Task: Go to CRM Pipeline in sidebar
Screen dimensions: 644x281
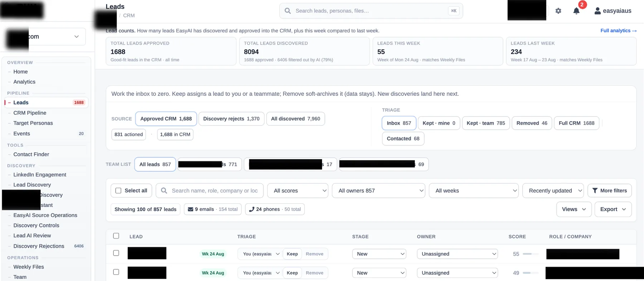Action: click(x=30, y=113)
